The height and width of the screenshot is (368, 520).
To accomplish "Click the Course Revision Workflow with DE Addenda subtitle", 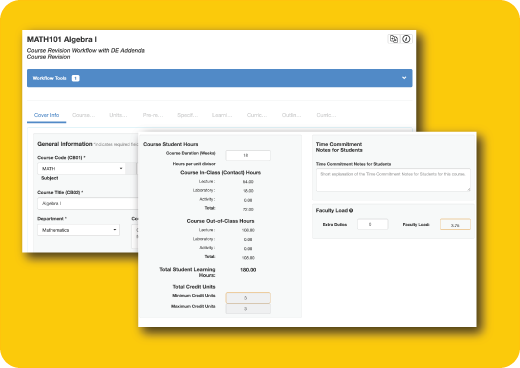I will click(86, 50).
